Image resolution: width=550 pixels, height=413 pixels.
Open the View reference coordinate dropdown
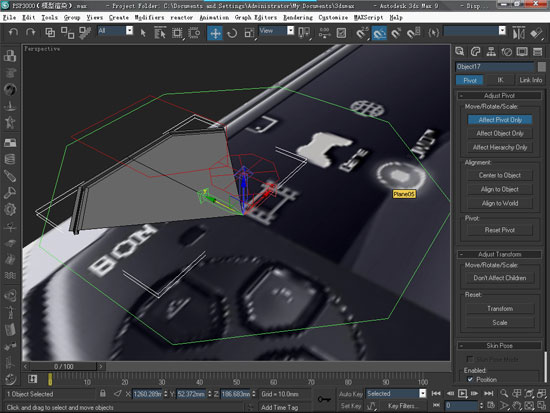pos(290,31)
